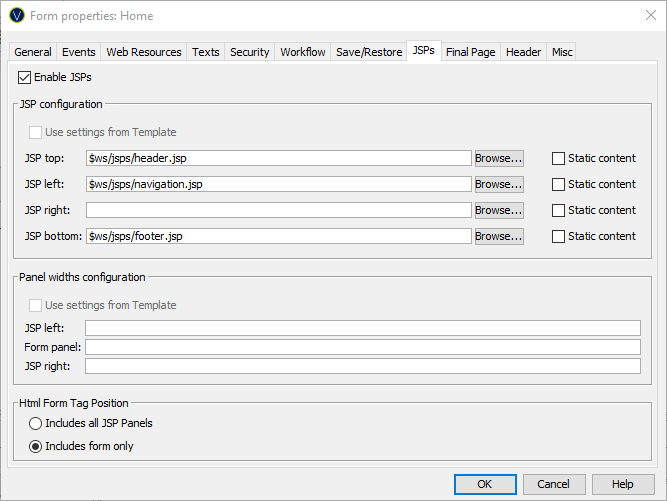Choose Includes form only radio button
This screenshot has width=667, height=501.
36,446
